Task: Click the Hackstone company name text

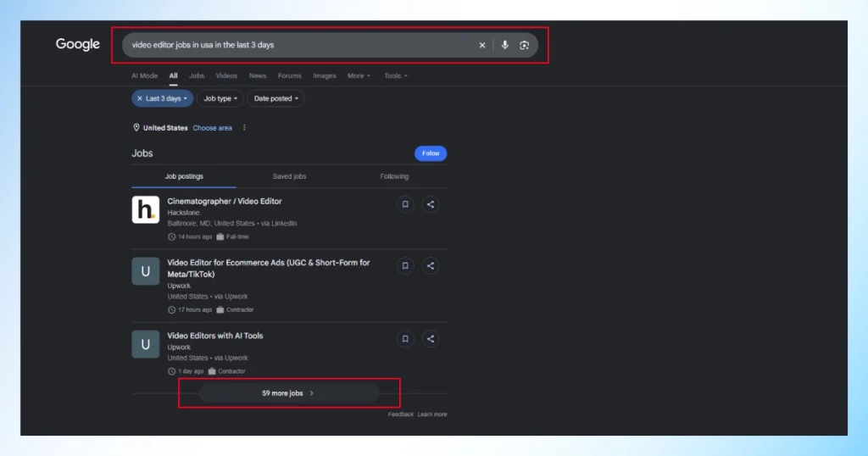Action: point(183,213)
